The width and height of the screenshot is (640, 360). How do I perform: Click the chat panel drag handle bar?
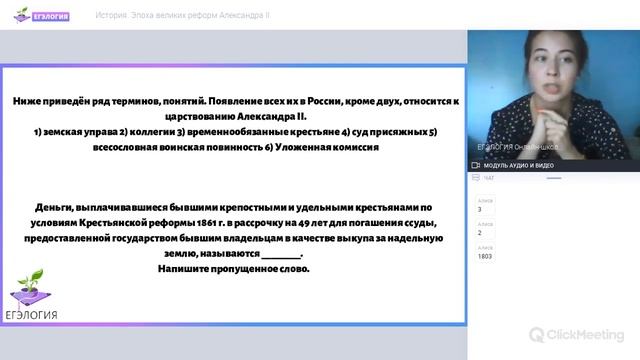point(553,178)
